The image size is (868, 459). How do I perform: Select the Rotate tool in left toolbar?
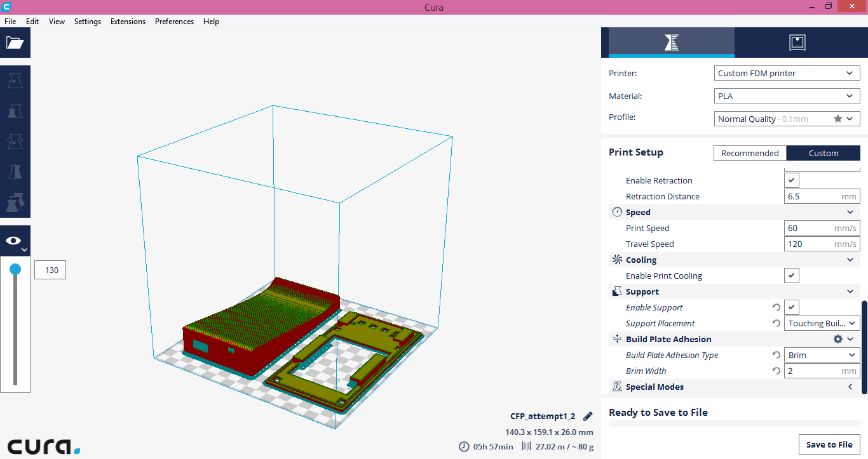pyautogui.click(x=15, y=142)
